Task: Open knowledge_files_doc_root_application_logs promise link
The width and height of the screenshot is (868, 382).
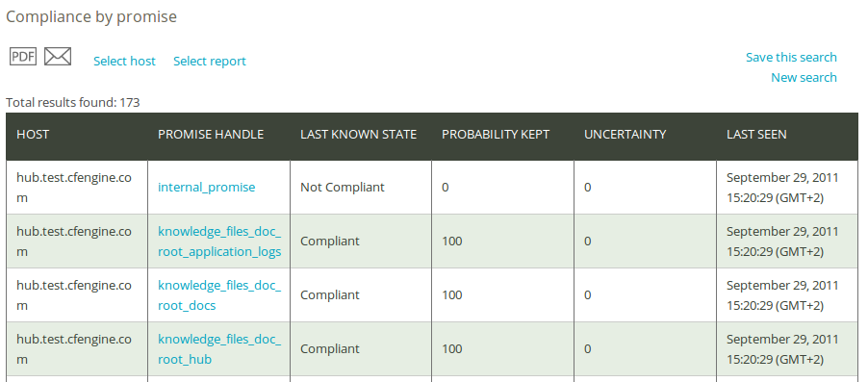Action: (x=219, y=242)
